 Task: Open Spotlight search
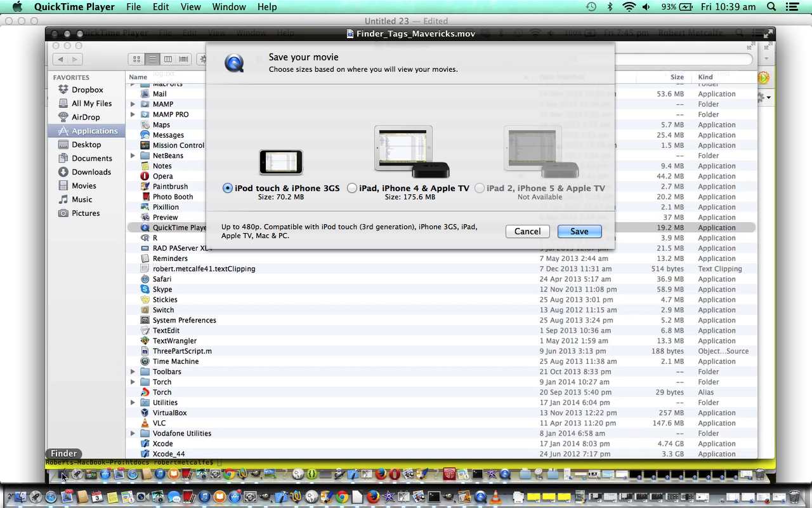tap(771, 7)
